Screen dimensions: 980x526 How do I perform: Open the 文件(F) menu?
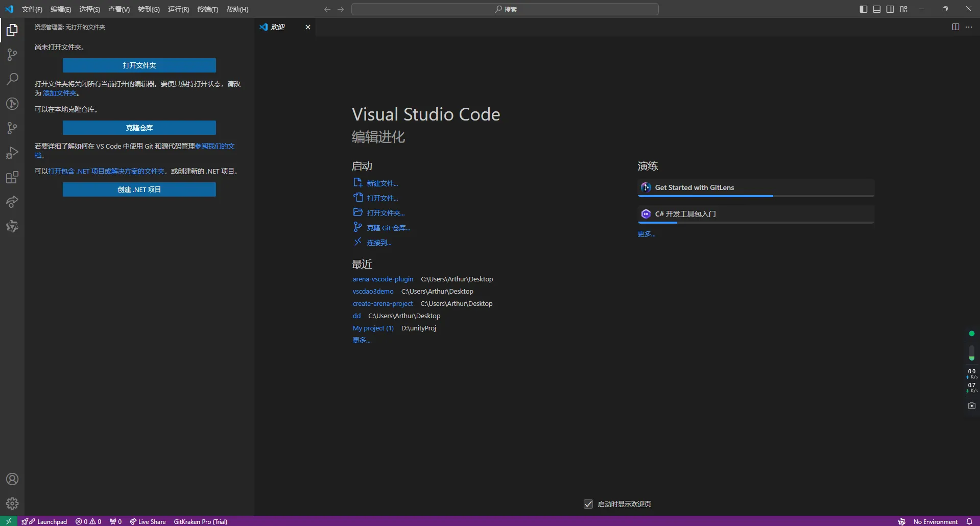click(32, 9)
